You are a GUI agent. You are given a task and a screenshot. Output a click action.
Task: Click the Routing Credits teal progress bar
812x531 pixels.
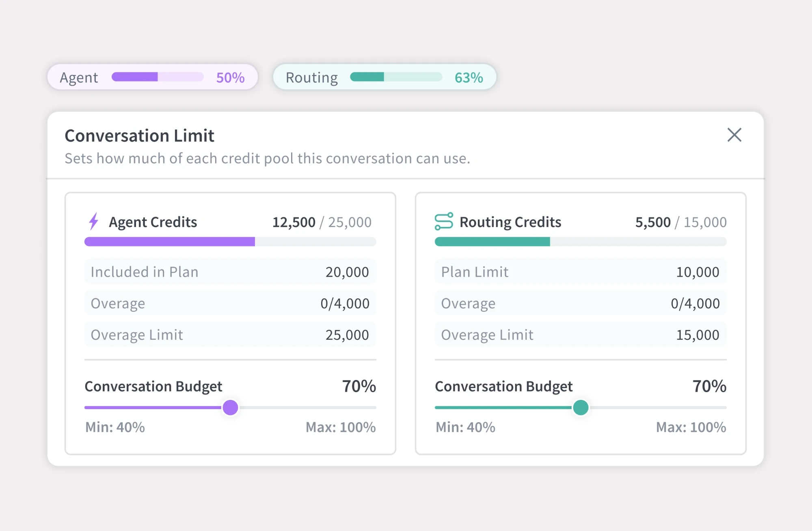point(581,242)
